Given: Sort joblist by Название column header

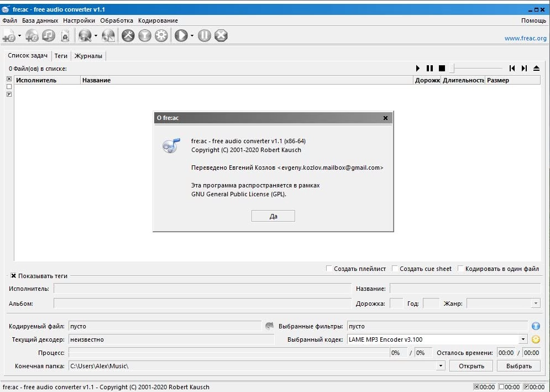Looking at the screenshot, I should 247,80.
